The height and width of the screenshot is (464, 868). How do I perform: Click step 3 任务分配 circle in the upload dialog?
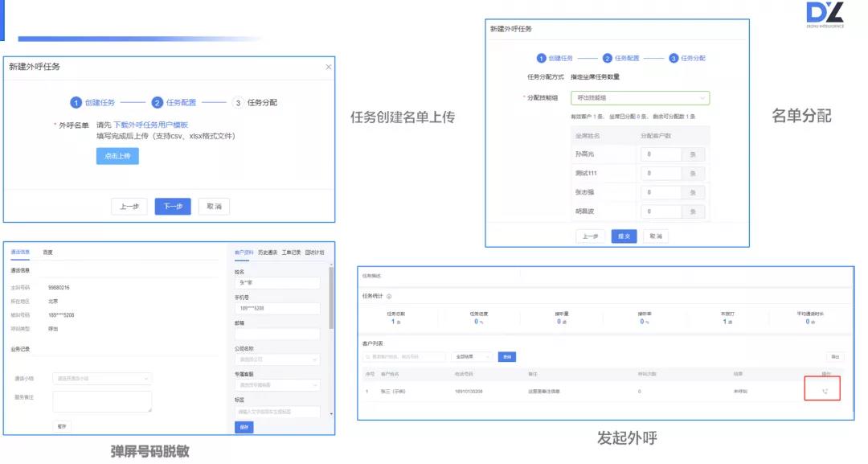(238, 103)
